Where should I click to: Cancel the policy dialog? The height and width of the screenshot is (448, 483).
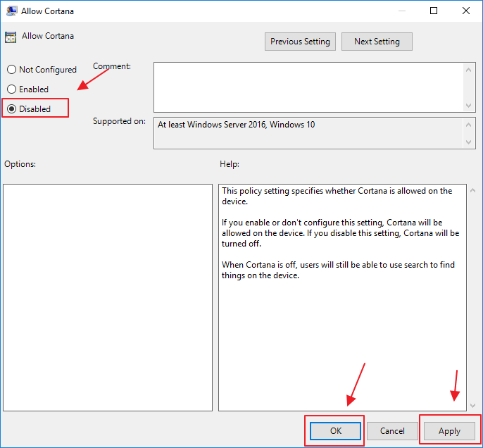(392, 431)
